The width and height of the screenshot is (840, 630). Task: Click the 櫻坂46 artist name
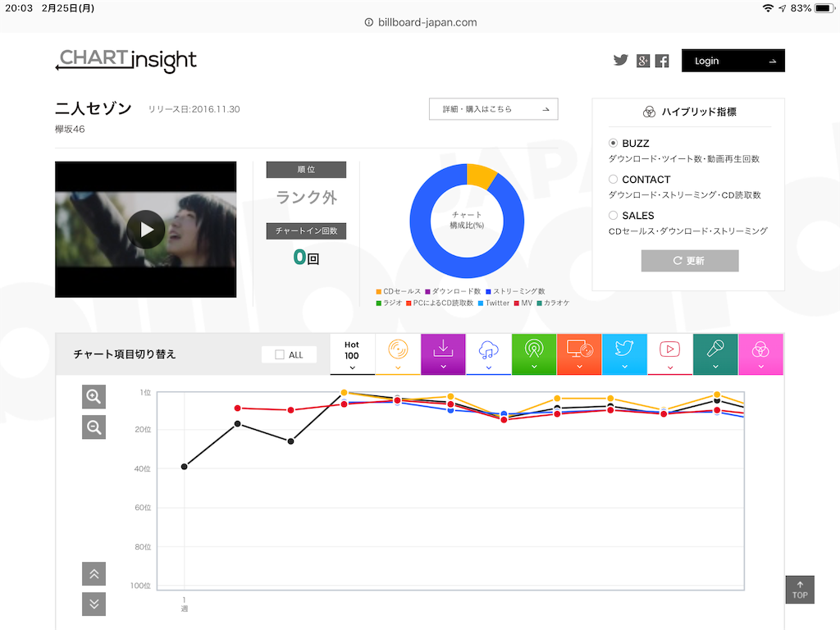[x=70, y=129]
